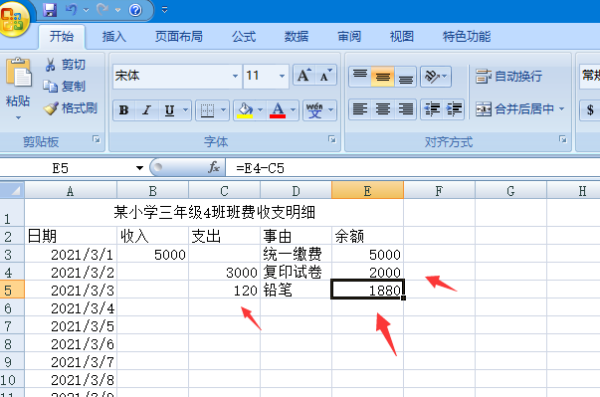Image resolution: width=600 pixels, height=397 pixels.
Task: Click 复制 to copy selection
Action: click(x=64, y=87)
